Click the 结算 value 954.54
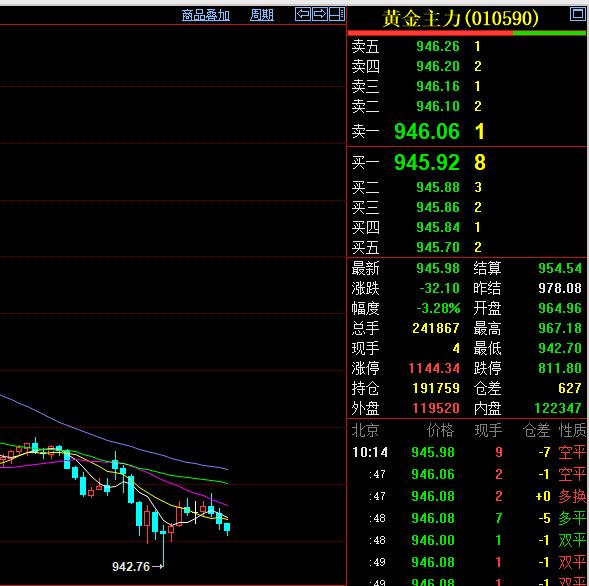The width and height of the screenshot is (589, 586). click(560, 268)
